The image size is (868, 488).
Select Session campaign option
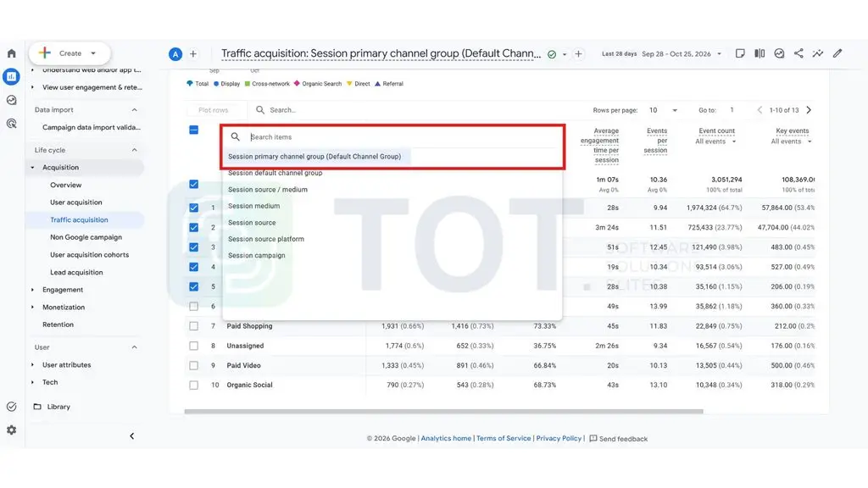pos(257,256)
